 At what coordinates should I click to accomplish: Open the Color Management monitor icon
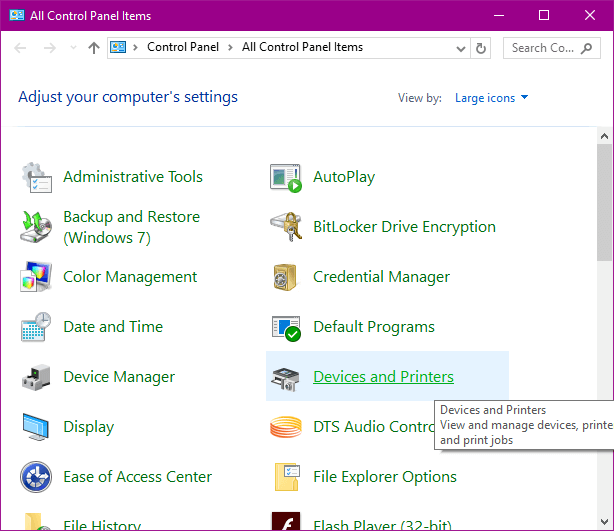coord(36,277)
